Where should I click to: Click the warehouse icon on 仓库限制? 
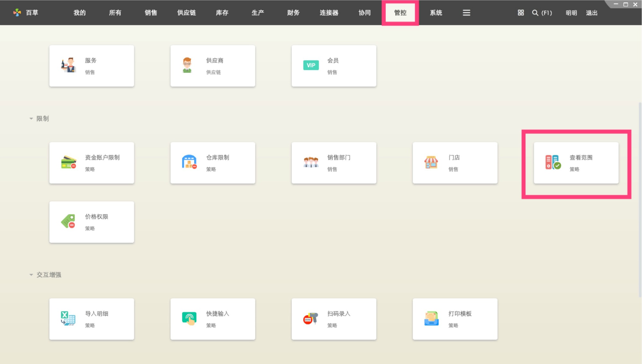[x=189, y=162]
